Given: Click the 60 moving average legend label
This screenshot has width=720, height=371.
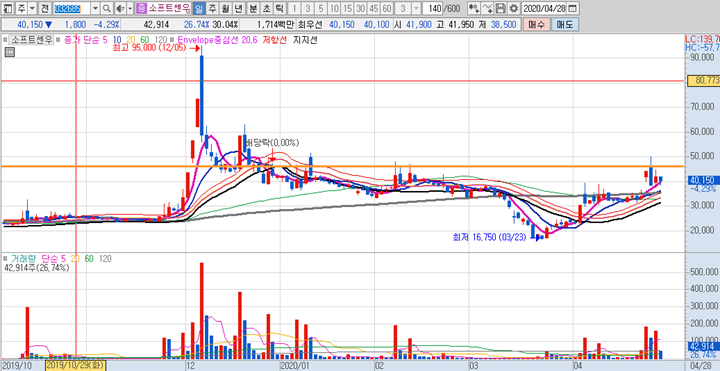Looking at the screenshot, I should (x=144, y=40).
